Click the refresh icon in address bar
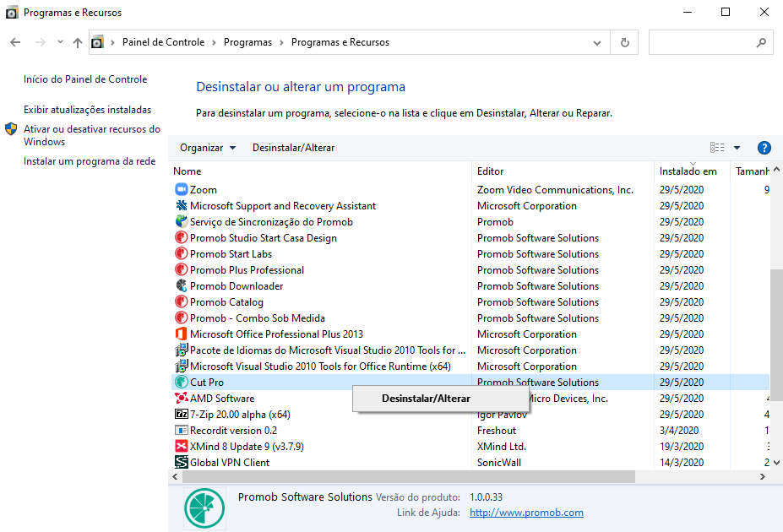 pyautogui.click(x=625, y=42)
